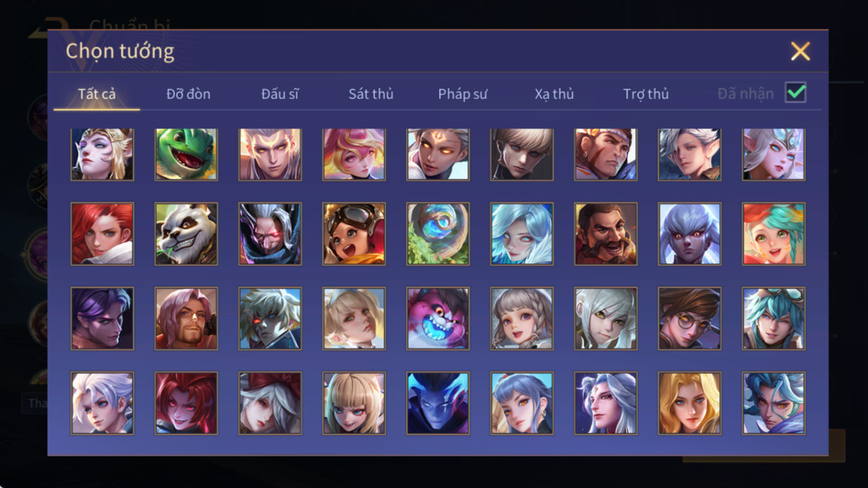Image resolution: width=868 pixels, height=488 pixels.
Task: Go to the Tất cả tab
Action: [x=96, y=94]
